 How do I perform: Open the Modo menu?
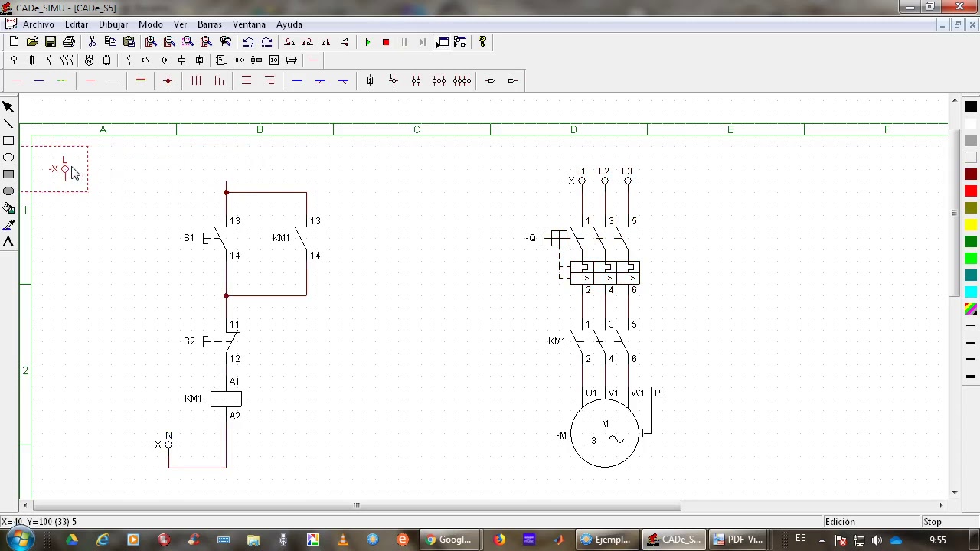151,24
